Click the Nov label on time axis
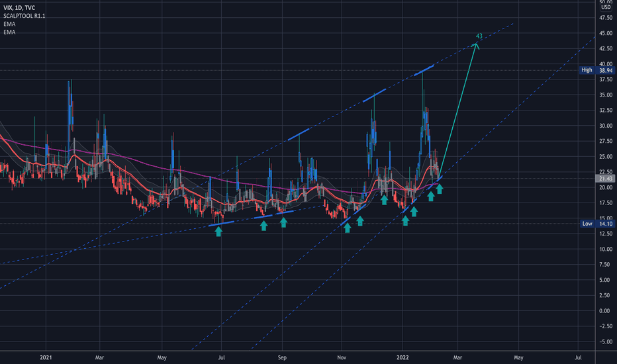The height and width of the screenshot is (364, 617). point(342,357)
